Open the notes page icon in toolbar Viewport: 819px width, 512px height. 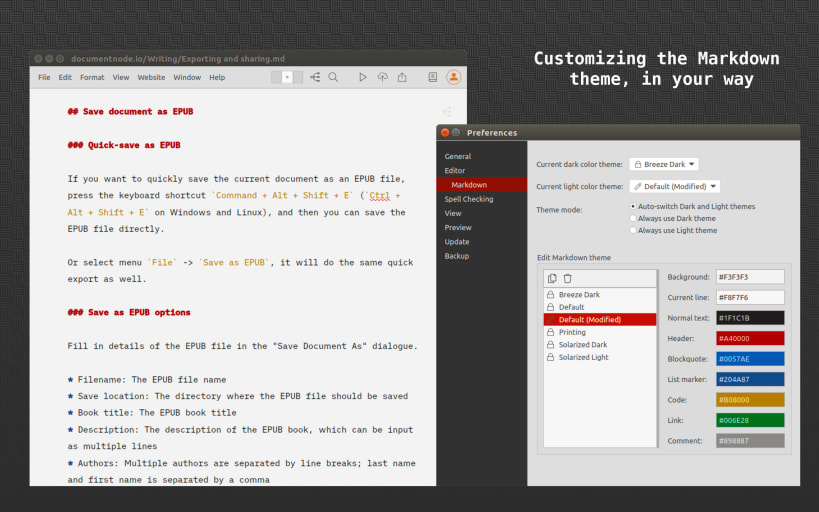[432, 77]
